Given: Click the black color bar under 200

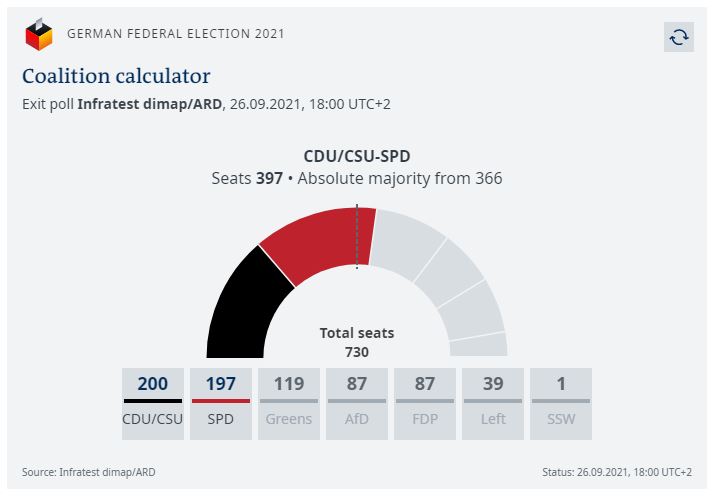Looking at the screenshot, I should pos(153,401).
